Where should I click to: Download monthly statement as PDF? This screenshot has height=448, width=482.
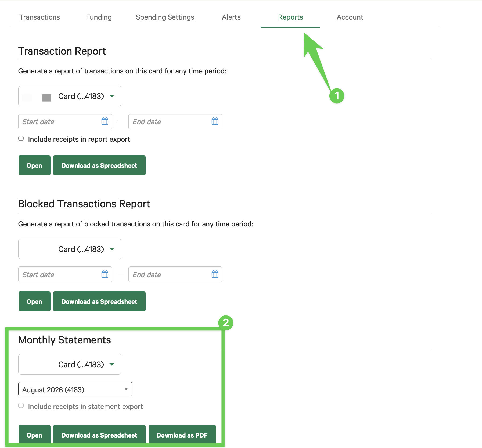click(182, 435)
